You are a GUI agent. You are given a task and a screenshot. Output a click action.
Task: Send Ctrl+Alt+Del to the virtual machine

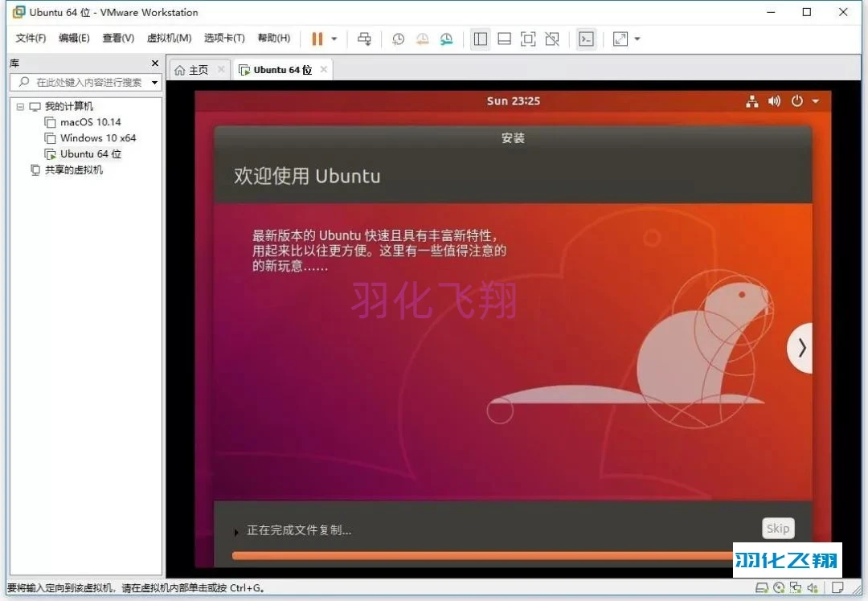(364, 39)
